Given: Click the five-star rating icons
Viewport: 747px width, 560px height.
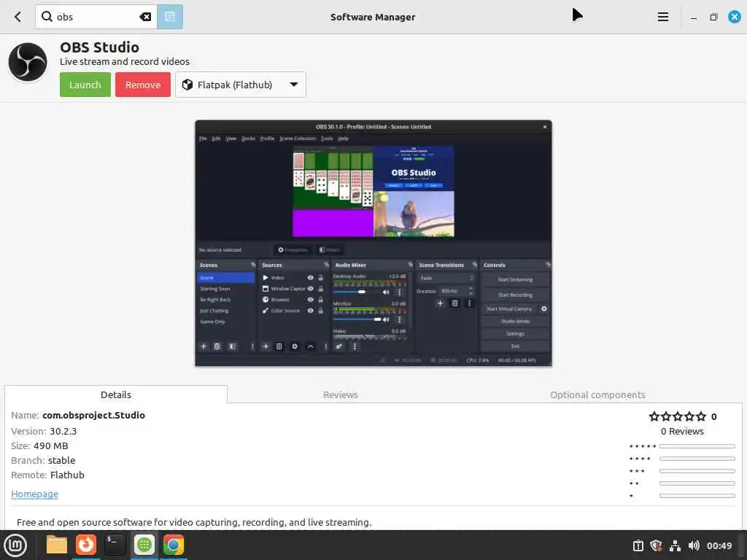Looking at the screenshot, I should pyautogui.click(x=678, y=416).
